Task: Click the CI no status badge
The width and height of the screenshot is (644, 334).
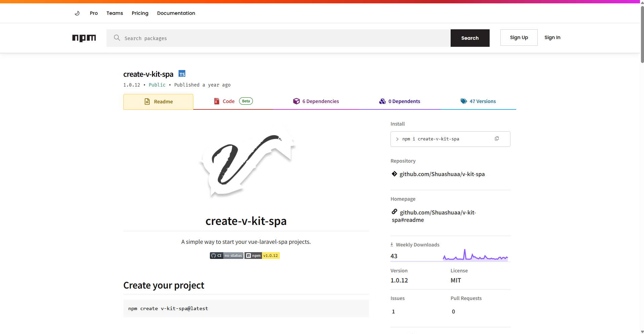Action: tap(227, 256)
